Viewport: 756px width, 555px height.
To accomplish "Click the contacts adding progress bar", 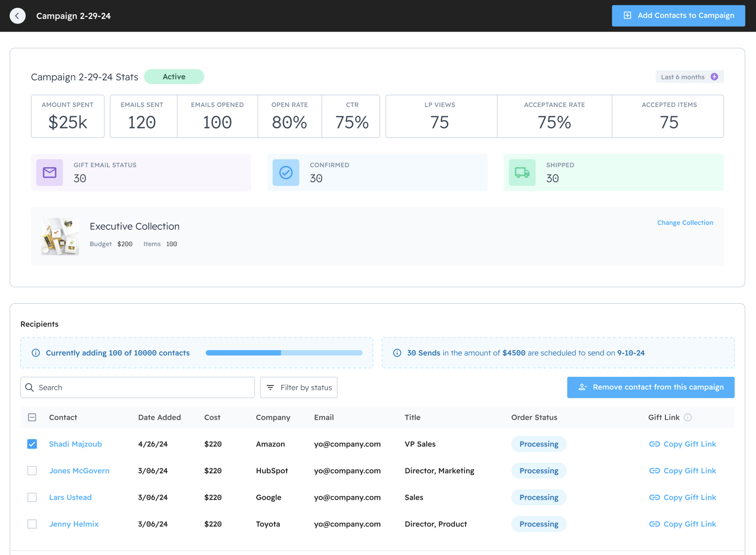I will click(284, 353).
